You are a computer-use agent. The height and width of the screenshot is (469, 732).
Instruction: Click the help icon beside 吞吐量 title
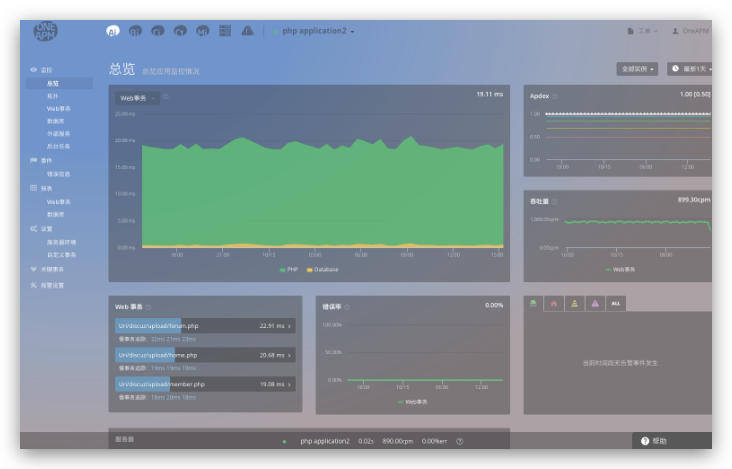[x=555, y=202]
